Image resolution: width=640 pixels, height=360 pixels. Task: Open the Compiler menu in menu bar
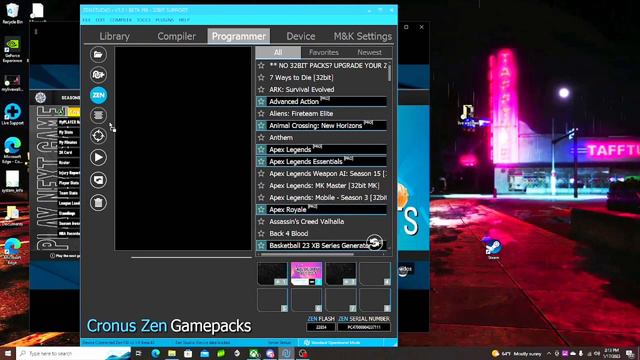coord(121,20)
